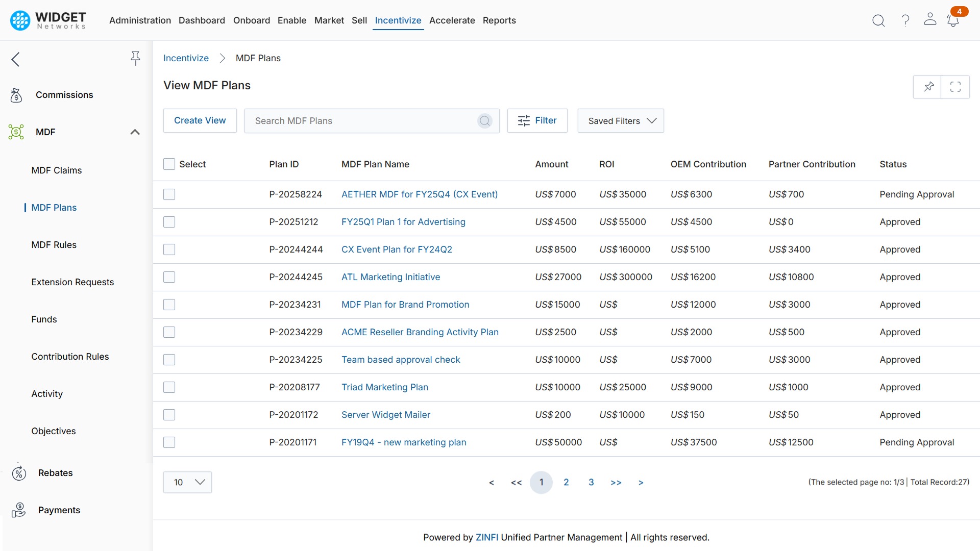
Task: Click the help question mark icon
Action: click(x=904, y=20)
